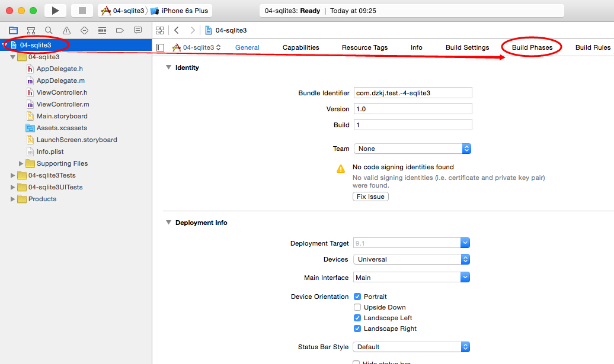Stop the running task
Screen dimensions: 614x364
pos(82,11)
